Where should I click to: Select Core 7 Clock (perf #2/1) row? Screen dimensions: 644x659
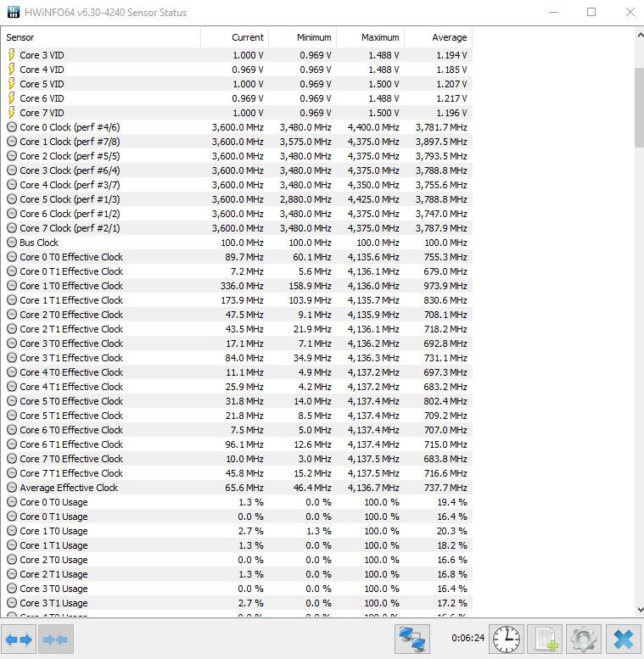[237, 228]
